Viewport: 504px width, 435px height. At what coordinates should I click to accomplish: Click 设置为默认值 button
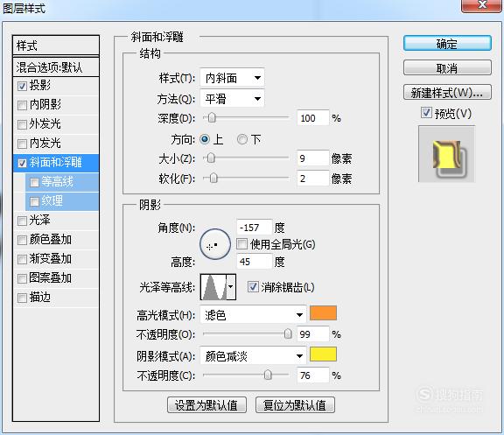coord(206,404)
